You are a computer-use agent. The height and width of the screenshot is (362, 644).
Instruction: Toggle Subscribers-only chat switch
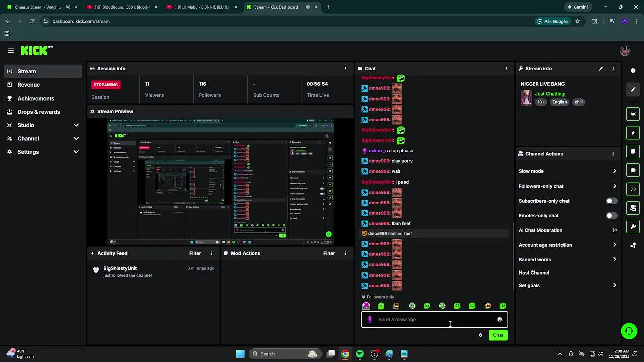coord(611,201)
